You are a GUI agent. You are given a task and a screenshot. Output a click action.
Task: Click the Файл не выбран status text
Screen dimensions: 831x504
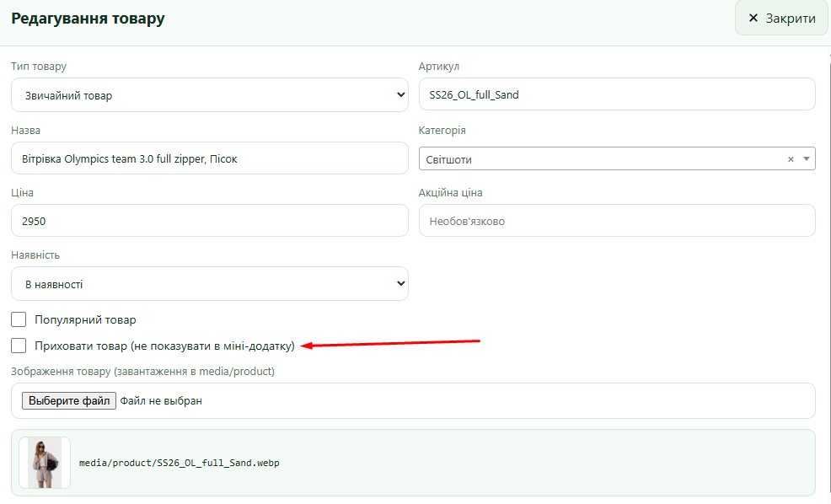pyautogui.click(x=161, y=400)
